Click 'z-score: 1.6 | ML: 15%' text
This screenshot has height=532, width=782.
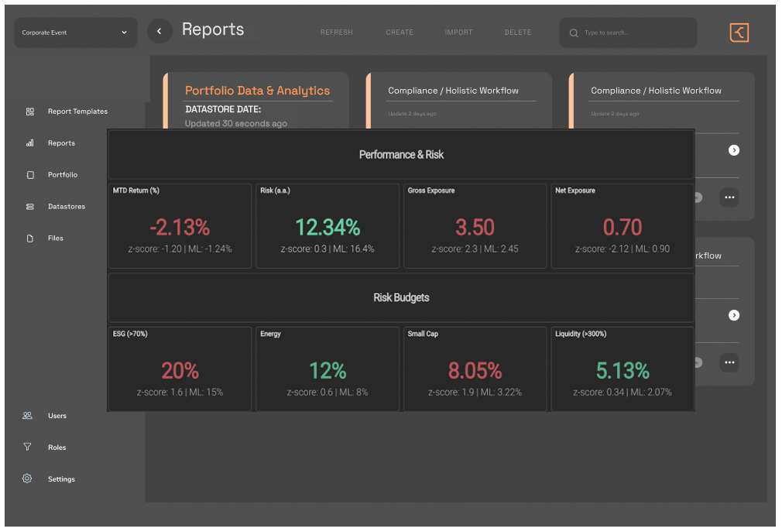click(x=180, y=392)
